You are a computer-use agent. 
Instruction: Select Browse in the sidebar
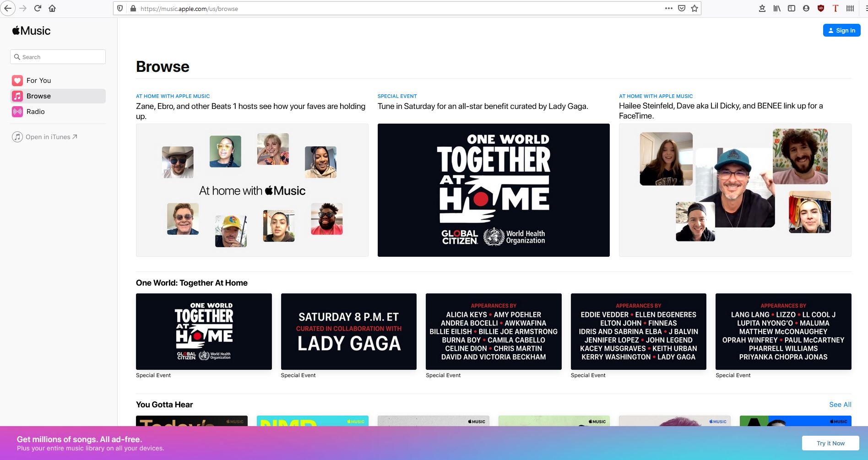(58, 96)
